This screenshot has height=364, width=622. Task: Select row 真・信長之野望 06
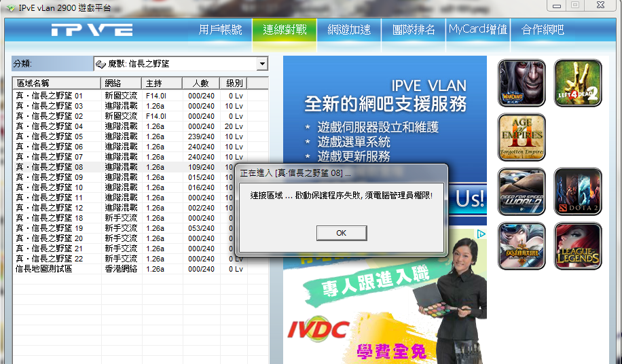pyautogui.click(x=141, y=147)
